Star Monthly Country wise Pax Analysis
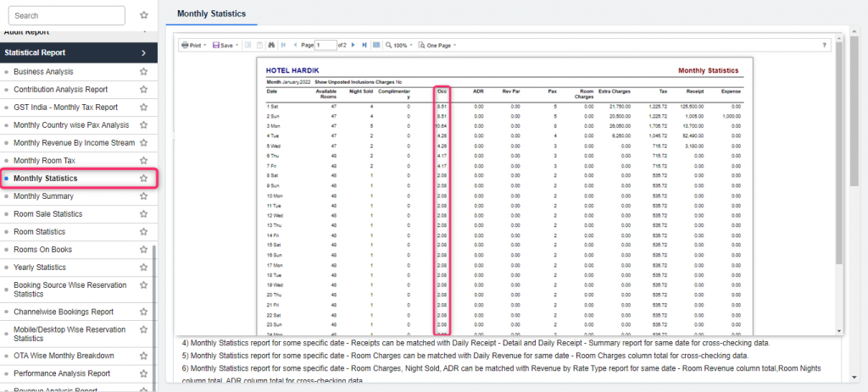Viewport: 868px width, 392px height. click(x=144, y=125)
